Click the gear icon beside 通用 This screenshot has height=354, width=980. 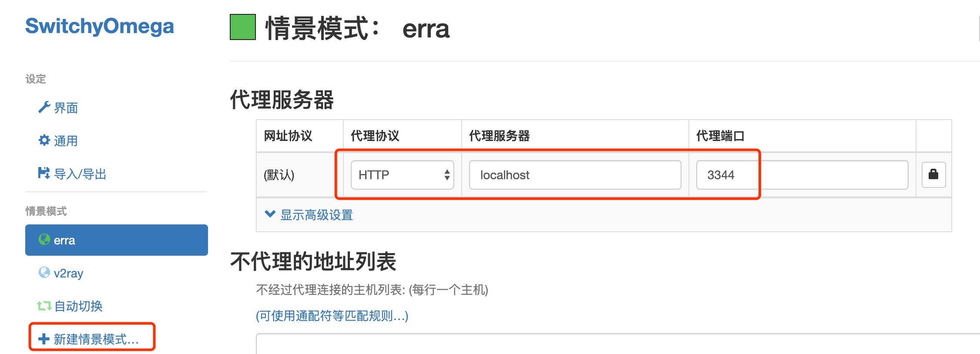[x=44, y=140]
